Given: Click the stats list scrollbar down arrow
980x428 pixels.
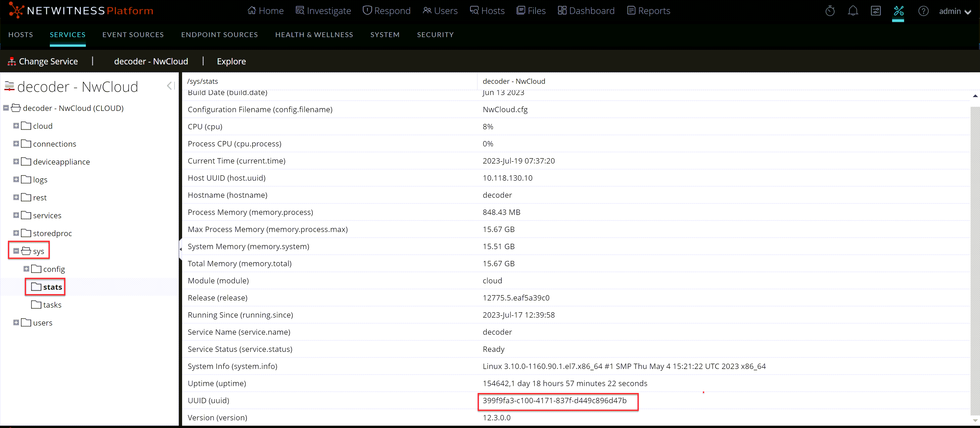Looking at the screenshot, I should 975,420.
